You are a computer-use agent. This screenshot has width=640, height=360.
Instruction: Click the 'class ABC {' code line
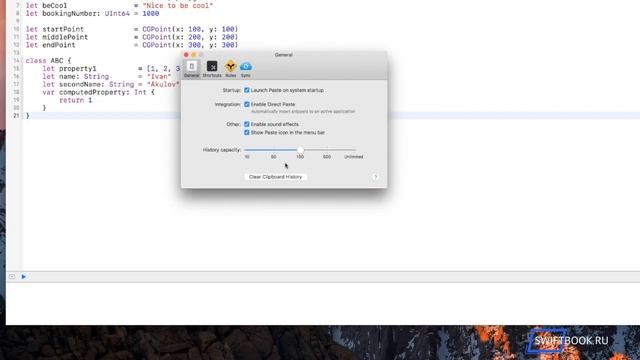(48, 61)
